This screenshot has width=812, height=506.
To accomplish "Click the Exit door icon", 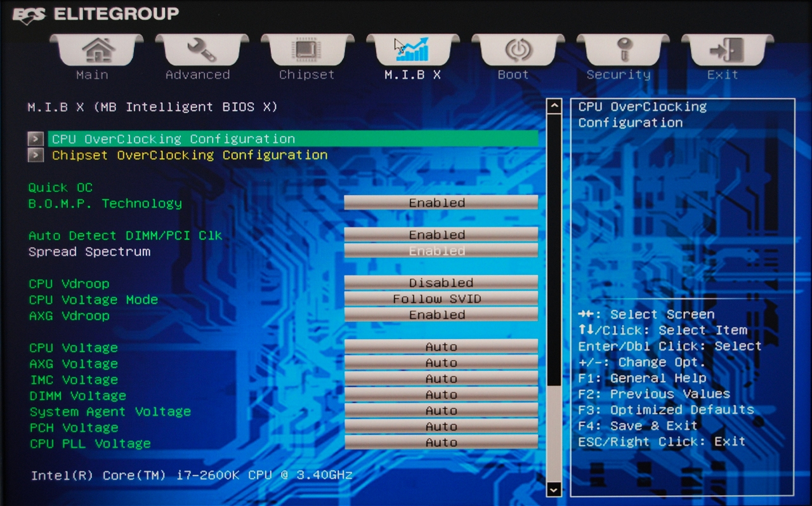I will pyautogui.click(x=727, y=50).
